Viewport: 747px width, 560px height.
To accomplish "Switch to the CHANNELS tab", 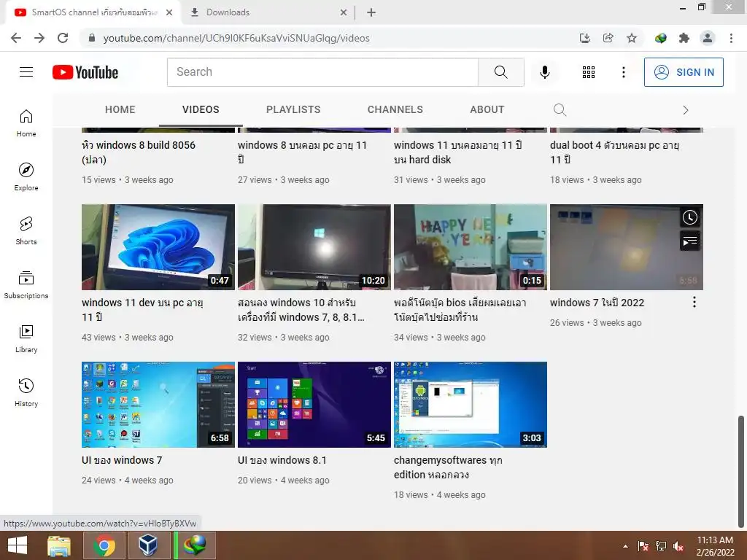I will pyautogui.click(x=395, y=109).
